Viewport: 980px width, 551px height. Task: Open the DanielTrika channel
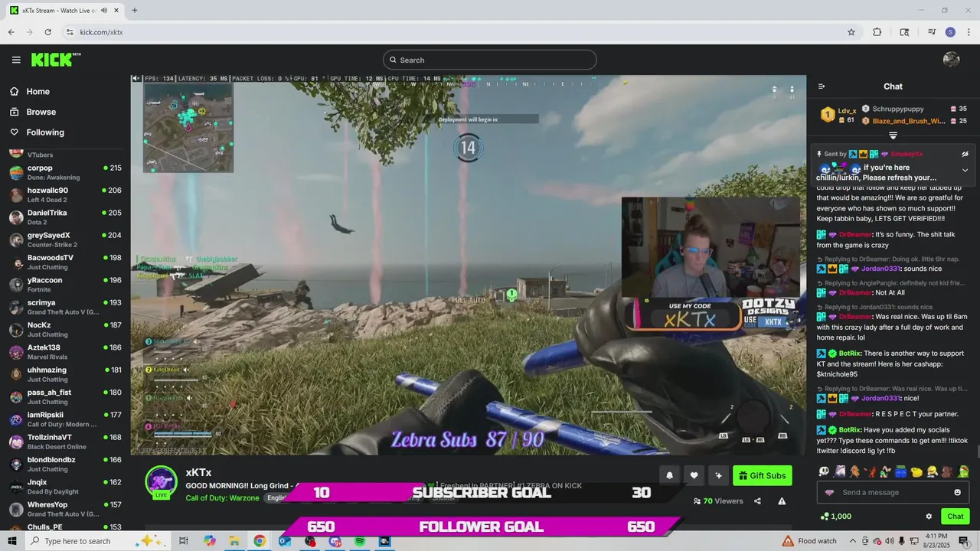[x=65, y=217]
